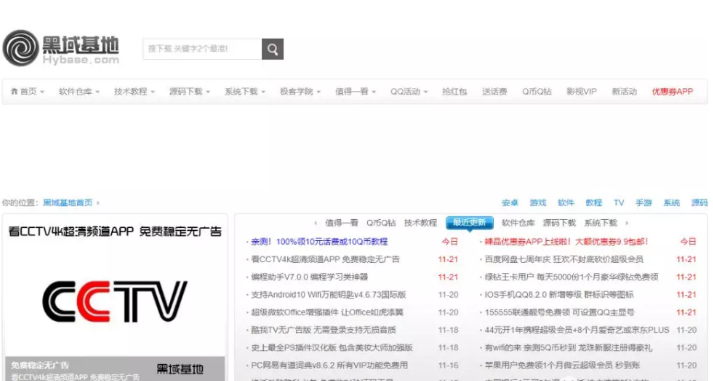Open the 影视VIP nav item
The height and width of the screenshot is (381, 713).
click(581, 91)
